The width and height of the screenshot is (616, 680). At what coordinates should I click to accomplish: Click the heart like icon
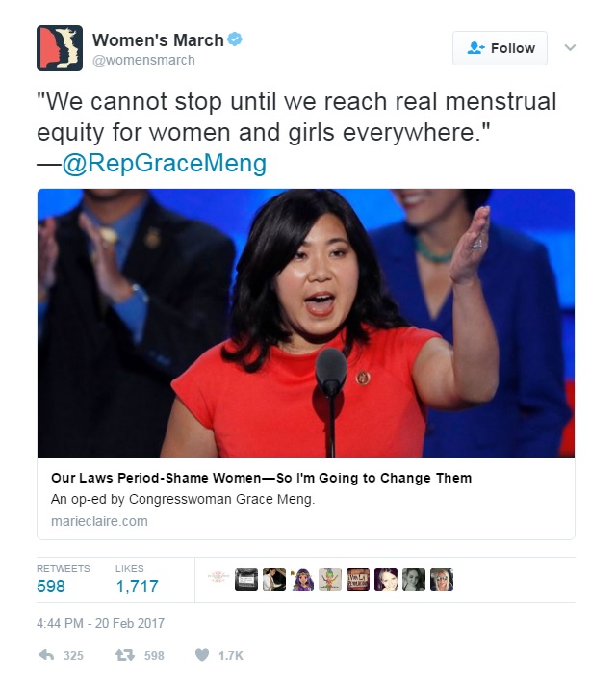(x=201, y=655)
